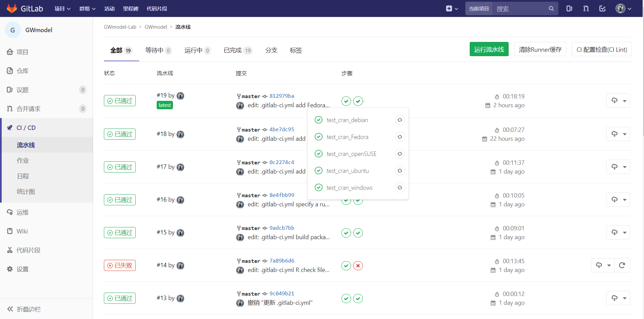Open the new item plus dropdown

click(x=452, y=8)
